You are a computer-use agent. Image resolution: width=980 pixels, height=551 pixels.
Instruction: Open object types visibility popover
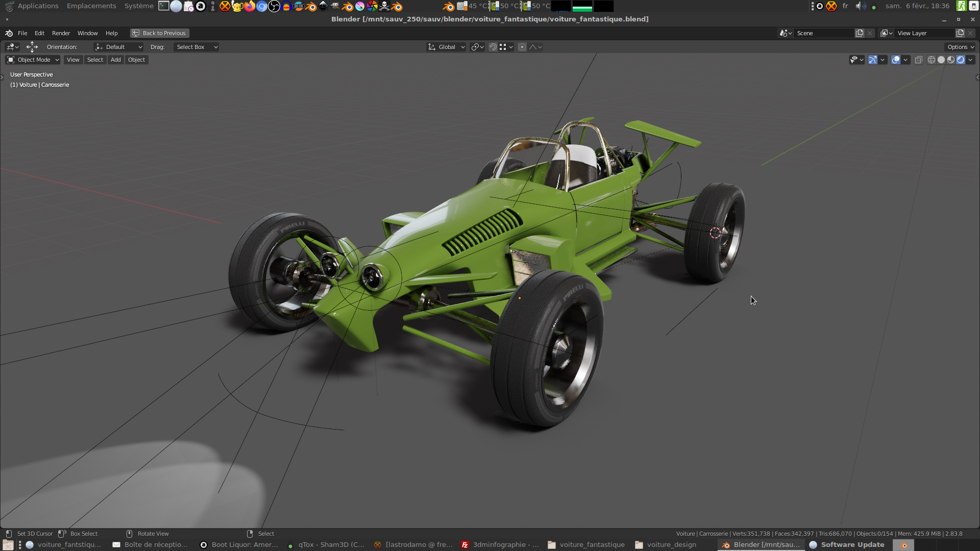(856, 60)
